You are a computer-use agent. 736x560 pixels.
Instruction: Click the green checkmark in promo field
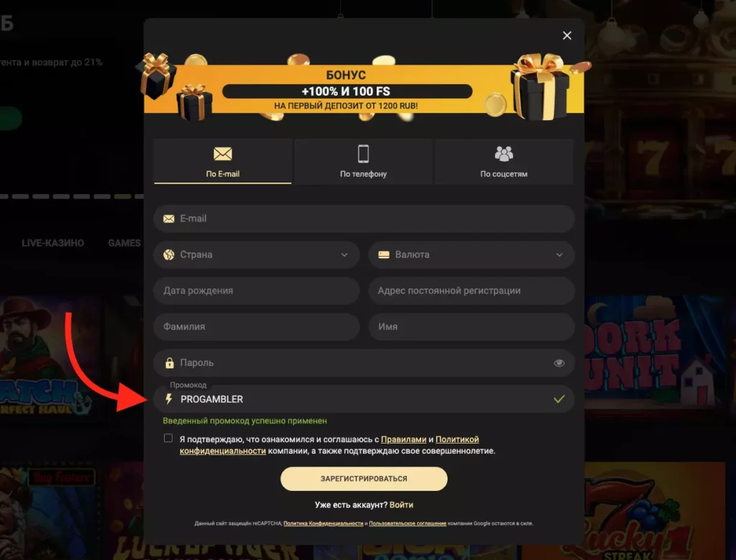click(x=558, y=399)
